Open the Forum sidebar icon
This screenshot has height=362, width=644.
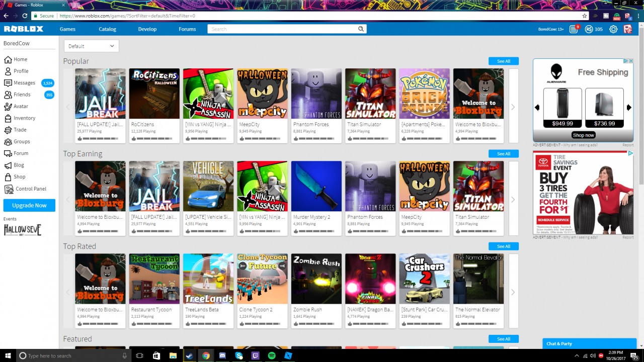tap(8, 153)
